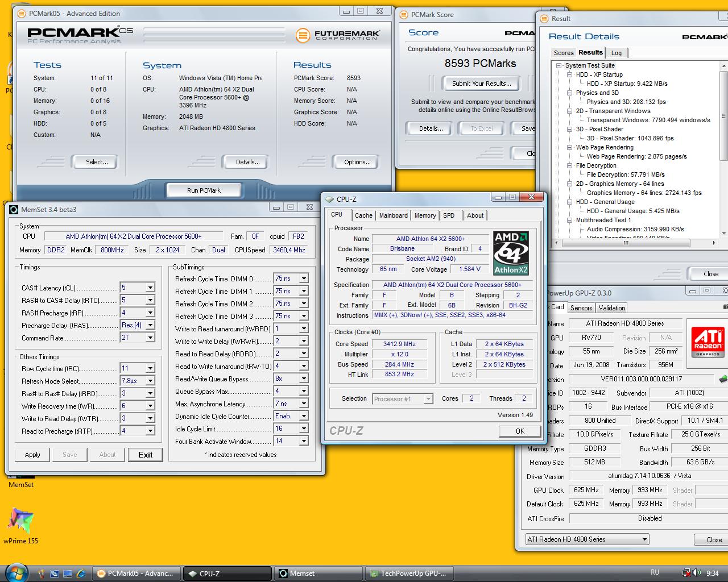Click the taskbar clock showing 9:34
The height and width of the screenshot is (582, 728).
(712, 573)
